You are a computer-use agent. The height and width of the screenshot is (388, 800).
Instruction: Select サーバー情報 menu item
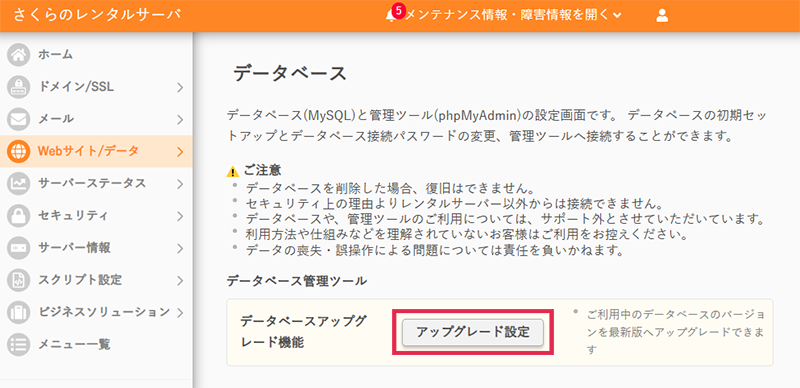(x=96, y=248)
